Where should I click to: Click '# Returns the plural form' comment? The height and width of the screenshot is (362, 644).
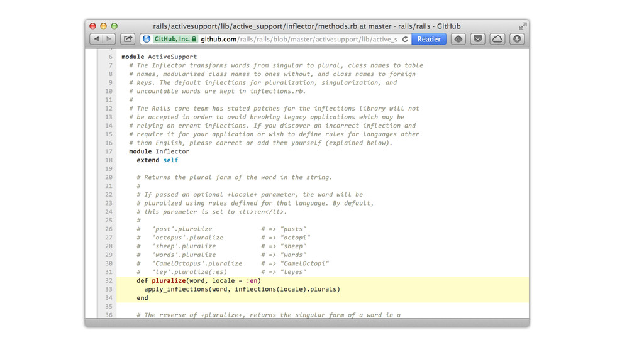pyautogui.click(x=234, y=177)
